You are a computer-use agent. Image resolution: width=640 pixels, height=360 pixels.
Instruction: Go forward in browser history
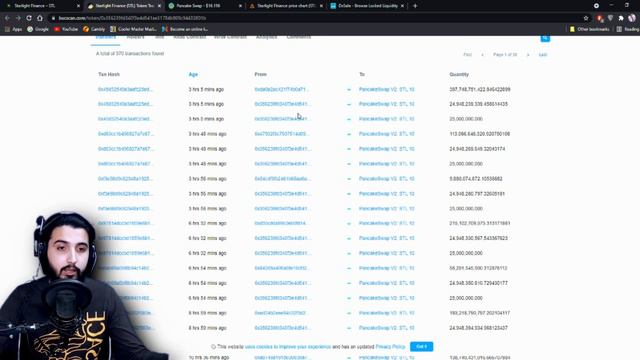[x=18, y=18]
